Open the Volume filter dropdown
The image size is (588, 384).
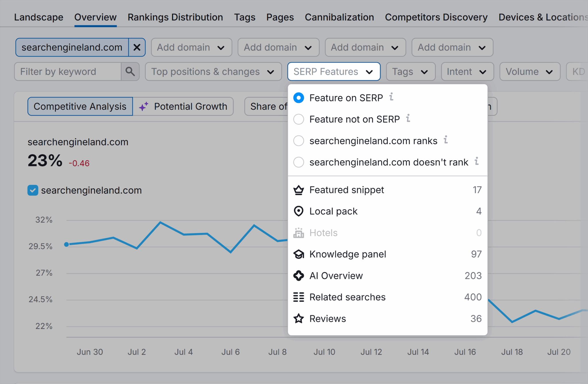pyautogui.click(x=530, y=71)
